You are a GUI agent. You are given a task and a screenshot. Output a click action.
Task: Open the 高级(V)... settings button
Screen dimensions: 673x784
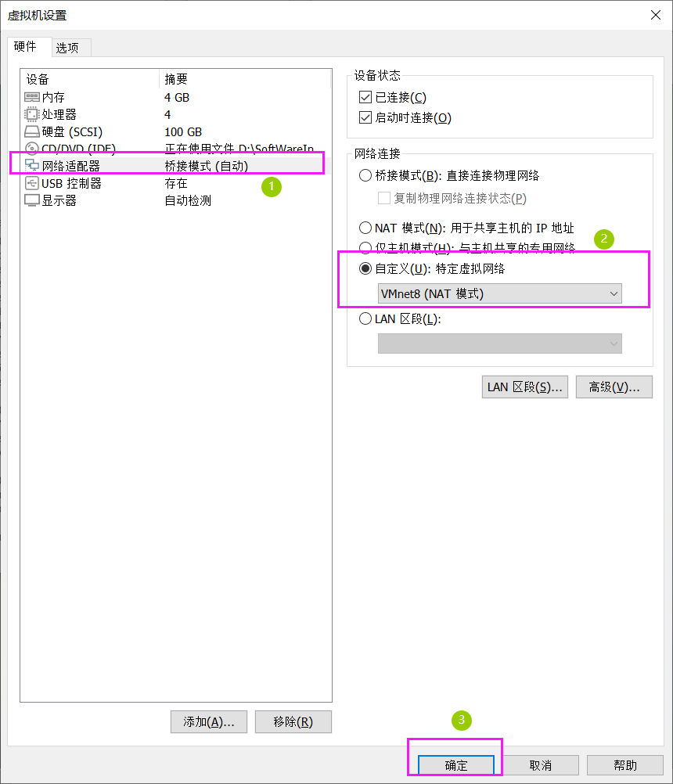[x=614, y=387]
